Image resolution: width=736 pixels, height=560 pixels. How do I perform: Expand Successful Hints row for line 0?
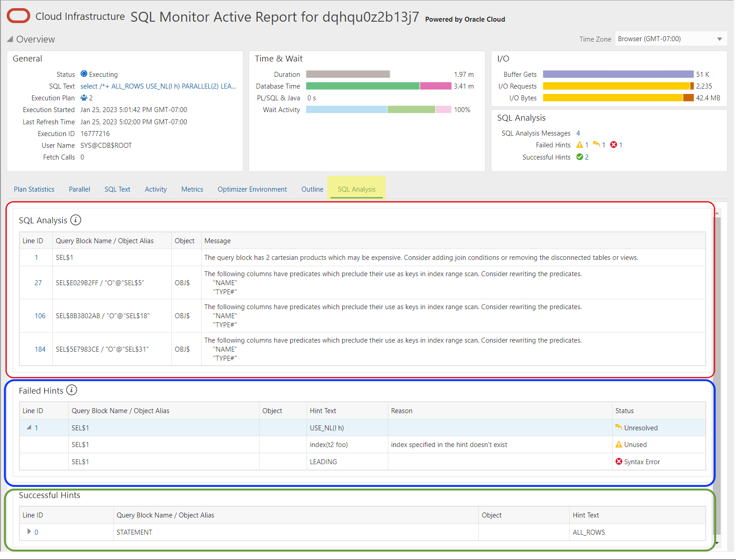click(29, 532)
